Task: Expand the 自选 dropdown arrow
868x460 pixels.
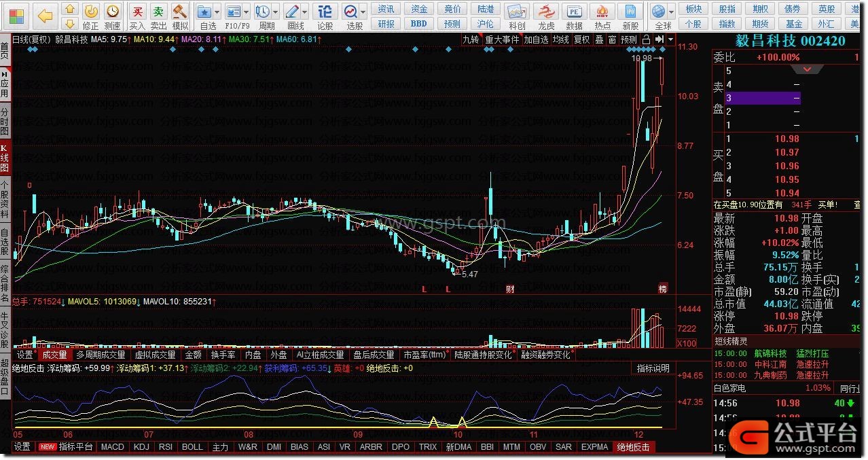Action: click(x=217, y=12)
